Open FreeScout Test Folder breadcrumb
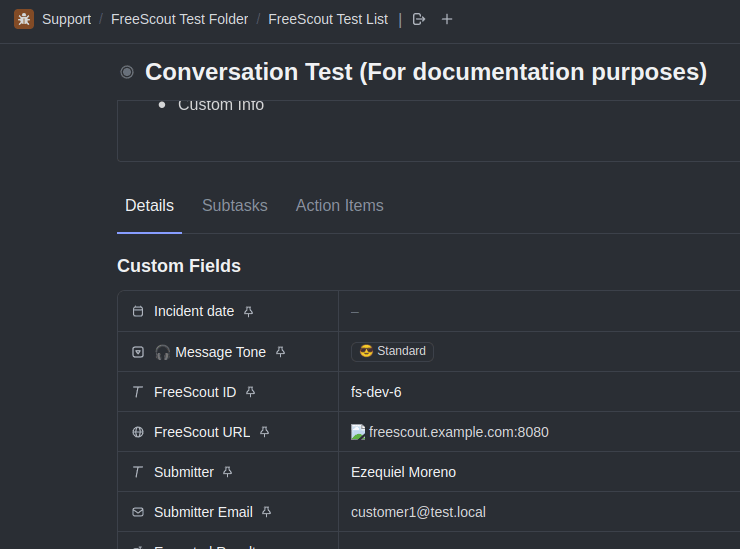The height and width of the screenshot is (549, 740). pyautogui.click(x=179, y=19)
